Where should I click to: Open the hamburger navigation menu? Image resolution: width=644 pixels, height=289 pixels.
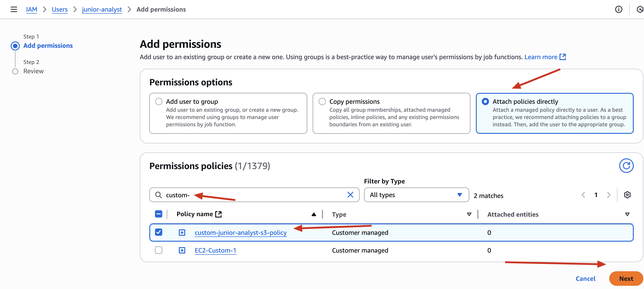pos(14,10)
